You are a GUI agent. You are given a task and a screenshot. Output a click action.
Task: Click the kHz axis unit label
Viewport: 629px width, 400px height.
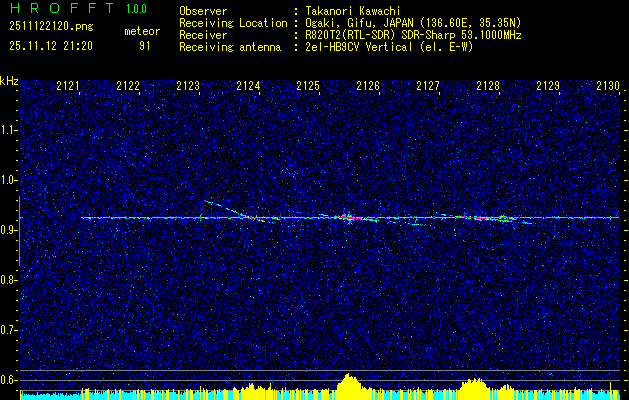[x=9, y=81]
